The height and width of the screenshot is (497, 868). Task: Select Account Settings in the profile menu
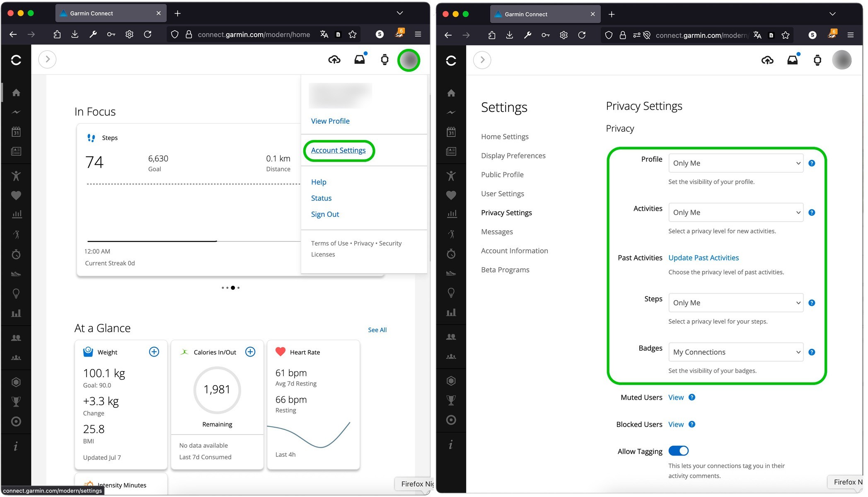click(x=338, y=150)
